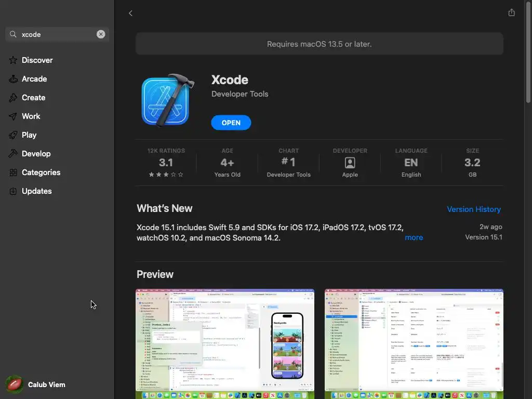Open Xcode with the OPEN button
The height and width of the screenshot is (399, 532).
point(231,123)
